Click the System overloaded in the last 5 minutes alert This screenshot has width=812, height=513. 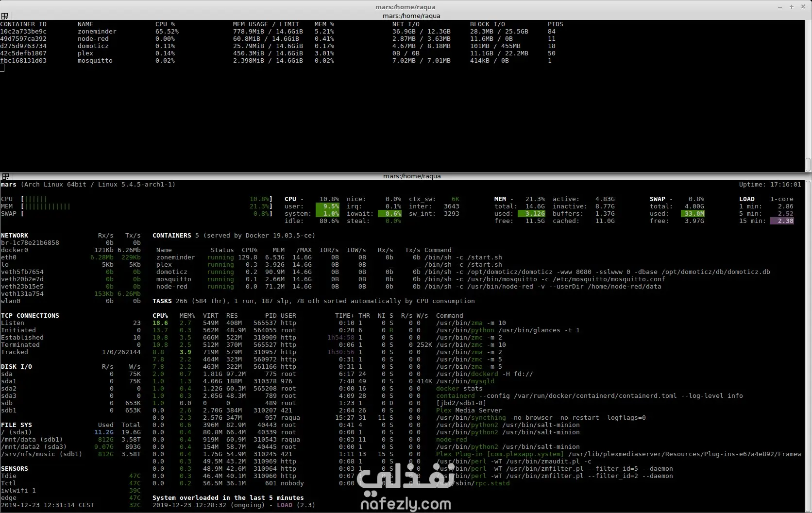point(228,498)
